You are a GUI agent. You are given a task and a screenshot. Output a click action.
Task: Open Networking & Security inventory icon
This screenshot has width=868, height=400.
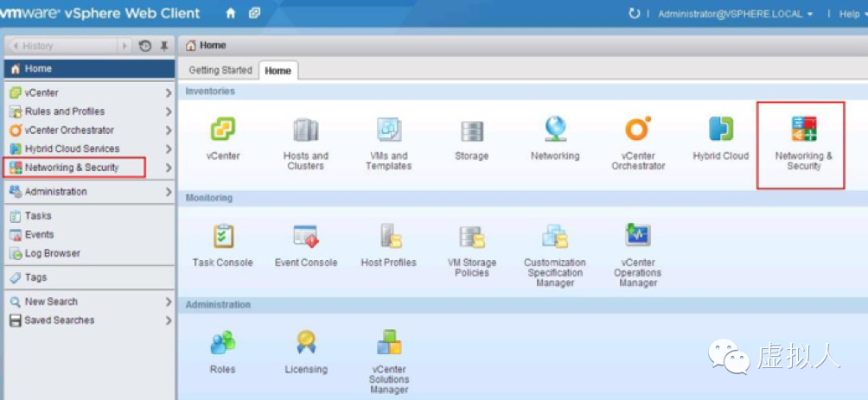[x=804, y=130]
